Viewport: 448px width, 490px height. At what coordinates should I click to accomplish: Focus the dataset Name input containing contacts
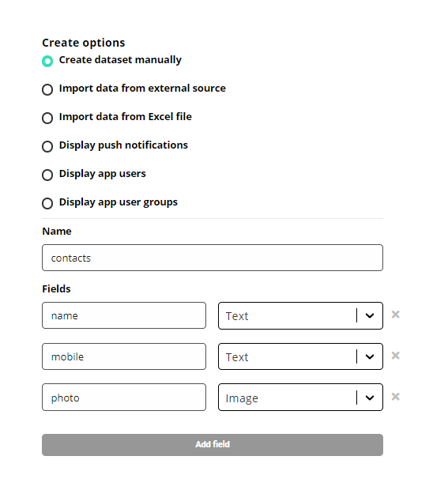213,258
